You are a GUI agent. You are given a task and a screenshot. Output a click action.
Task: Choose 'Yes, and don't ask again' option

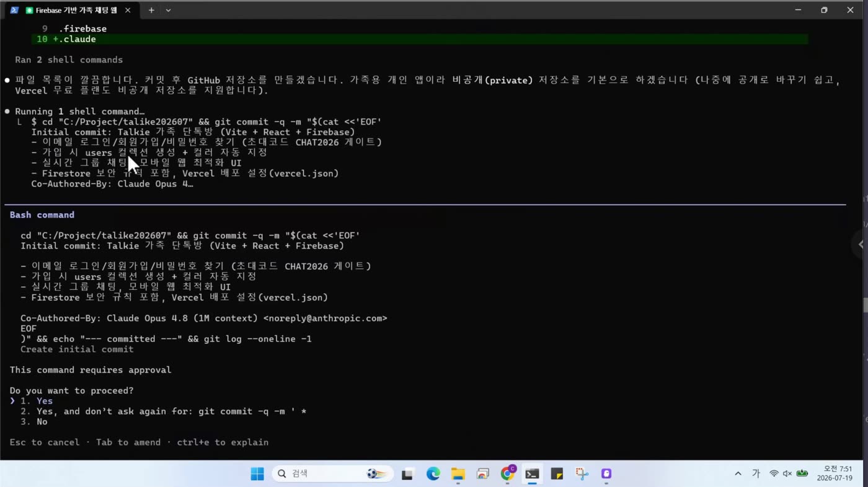(164, 411)
